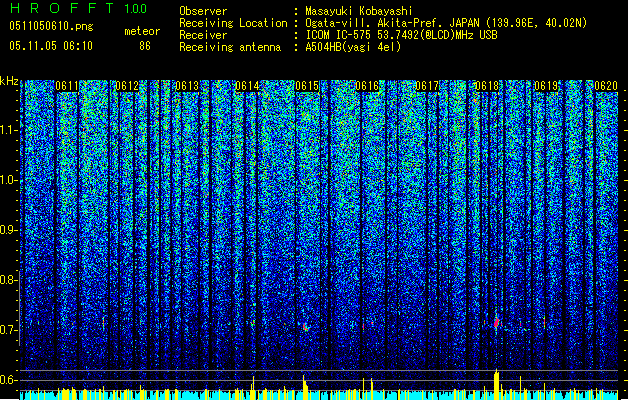Click the 0614 time marker
Viewport: 629px width, 400px height.
(247, 86)
